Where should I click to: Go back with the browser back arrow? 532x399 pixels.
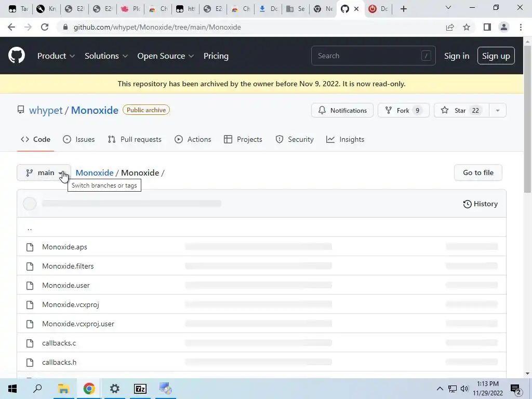coord(11,27)
